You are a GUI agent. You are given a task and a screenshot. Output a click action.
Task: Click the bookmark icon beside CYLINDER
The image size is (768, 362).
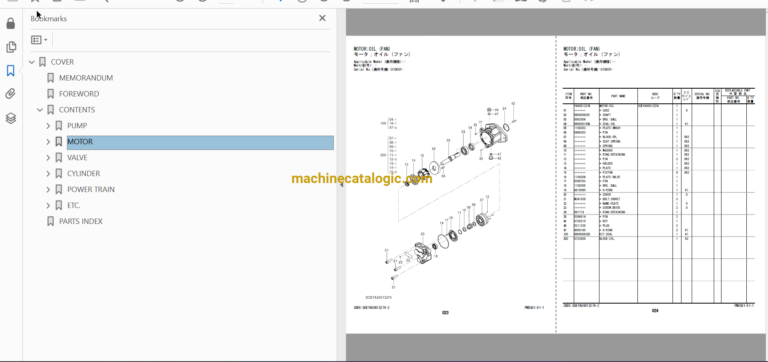point(59,173)
